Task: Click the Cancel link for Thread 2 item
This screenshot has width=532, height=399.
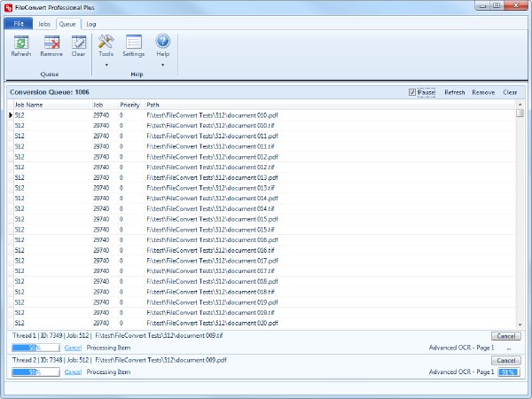Action: pyautogui.click(x=73, y=372)
